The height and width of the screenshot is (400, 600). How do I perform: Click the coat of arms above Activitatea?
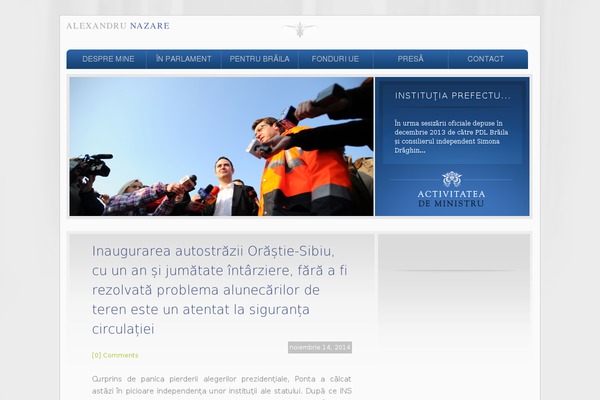[x=452, y=179]
